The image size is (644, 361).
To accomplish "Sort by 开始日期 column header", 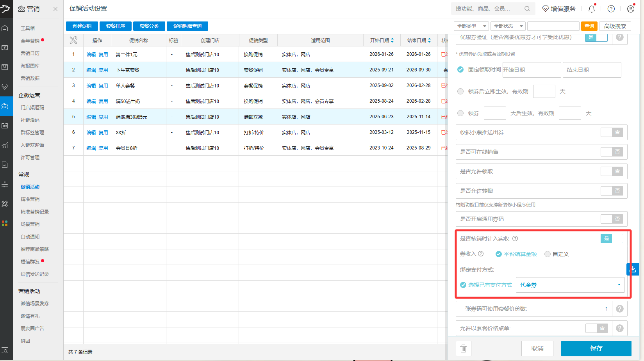I will 382,40.
